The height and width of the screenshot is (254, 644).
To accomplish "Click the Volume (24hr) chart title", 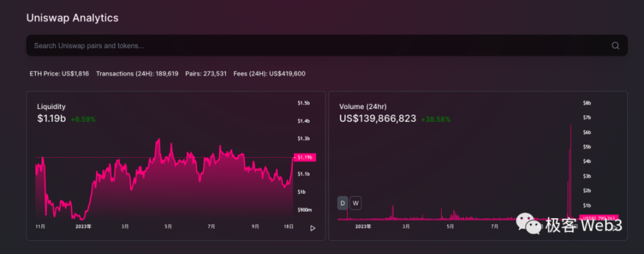I will tap(362, 107).
